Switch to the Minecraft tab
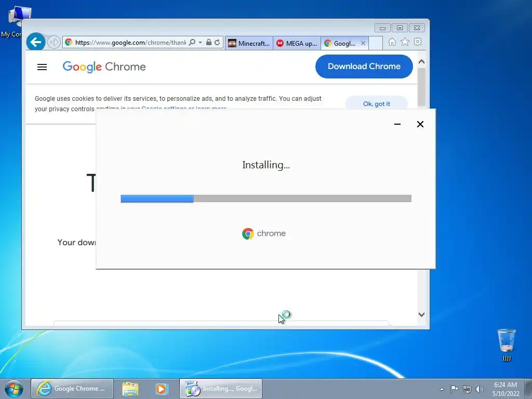Image resolution: width=532 pixels, height=399 pixels. 249,43
